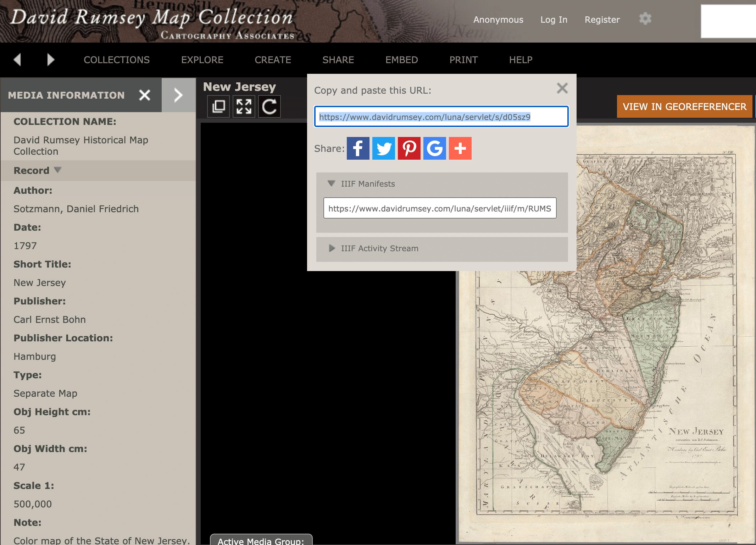Open more sharing options plus icon
This screenshot has width=756, height=545.
click(x=460, y=148)
